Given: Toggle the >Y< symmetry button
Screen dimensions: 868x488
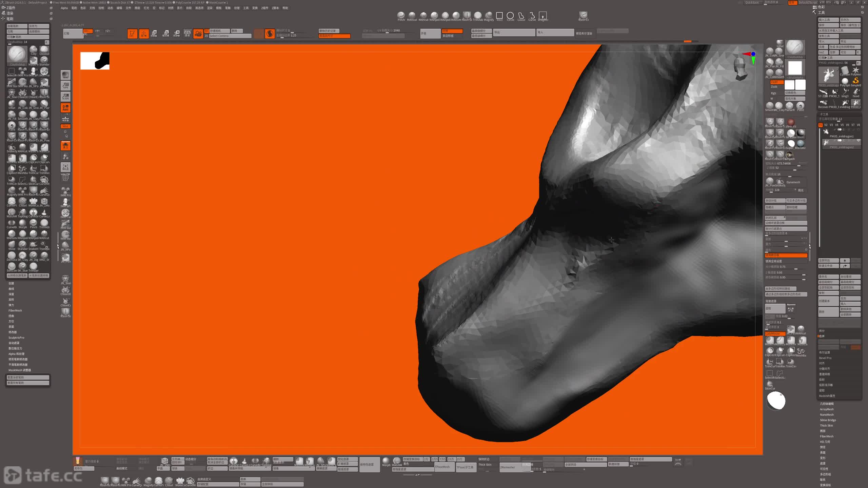Looking at the screenshot, I should (x=98, y=31).
